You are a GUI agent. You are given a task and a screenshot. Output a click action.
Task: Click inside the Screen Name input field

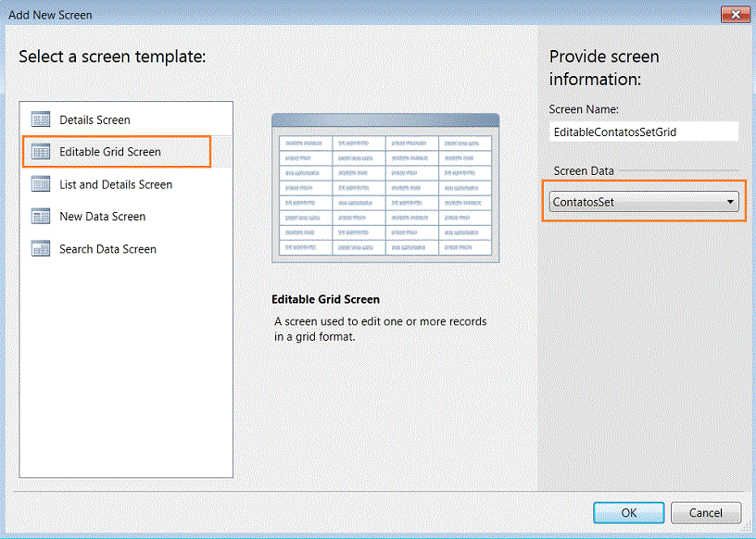tap(644, 132)
